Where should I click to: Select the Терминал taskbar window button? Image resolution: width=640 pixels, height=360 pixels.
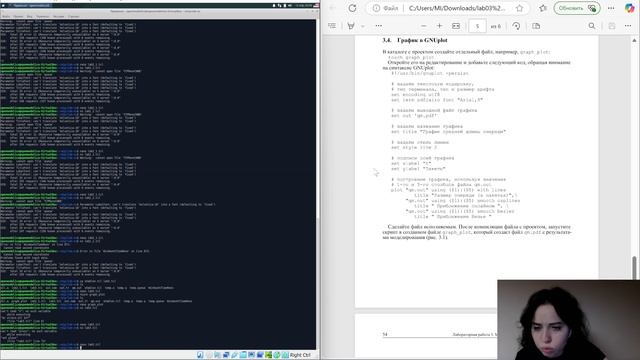31,5
